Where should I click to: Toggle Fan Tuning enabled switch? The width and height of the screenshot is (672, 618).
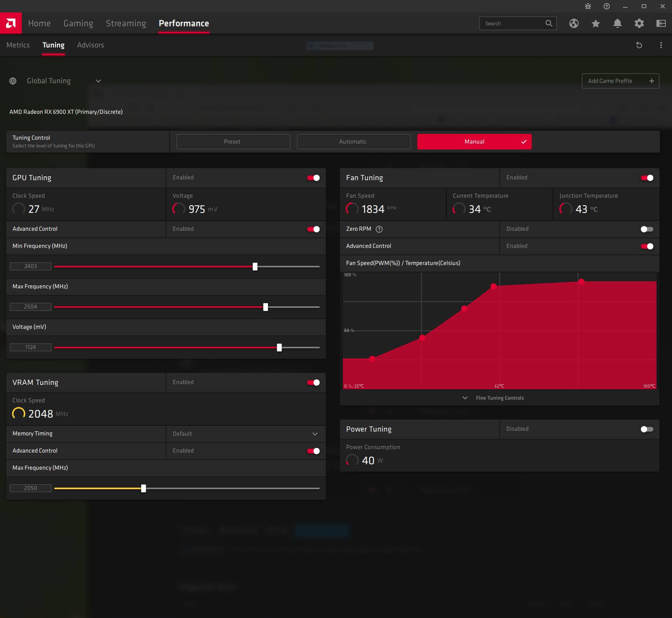pyautogui.click(x=647, y=178)
